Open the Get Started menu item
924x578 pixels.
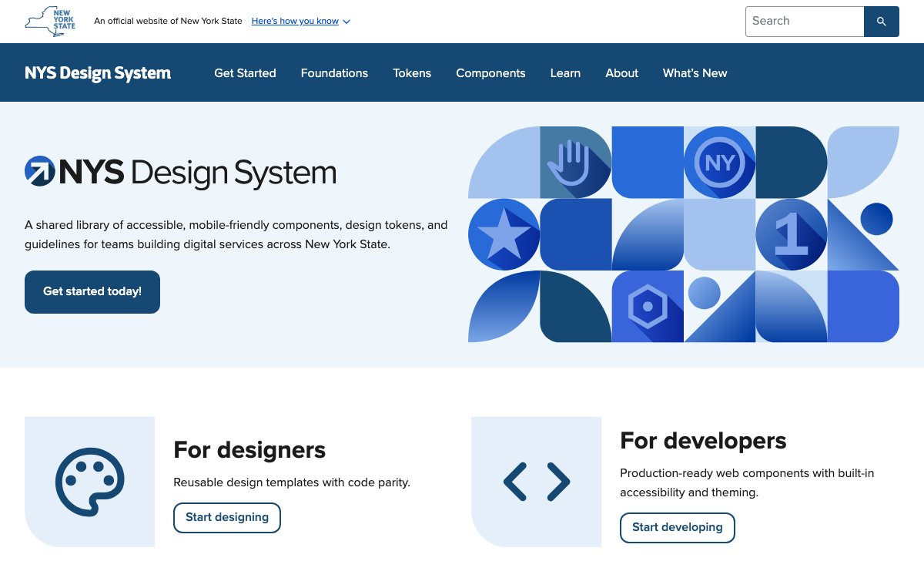coord(245,73)
